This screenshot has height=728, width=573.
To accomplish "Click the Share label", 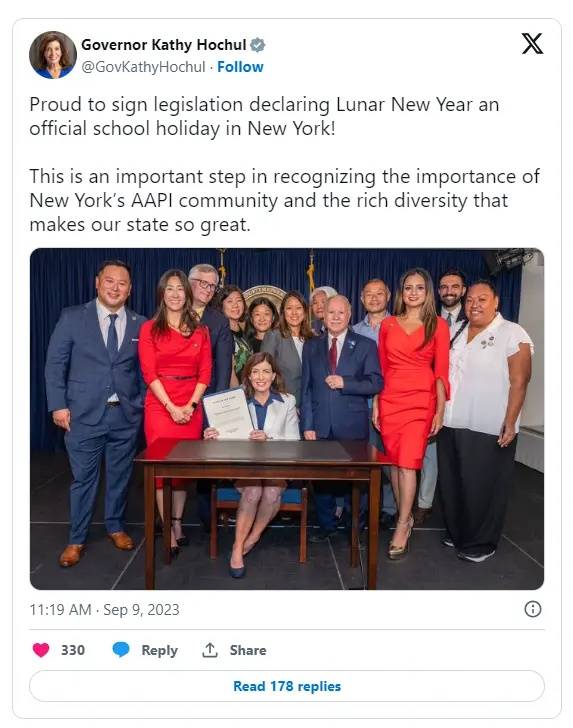I will 248,650.
